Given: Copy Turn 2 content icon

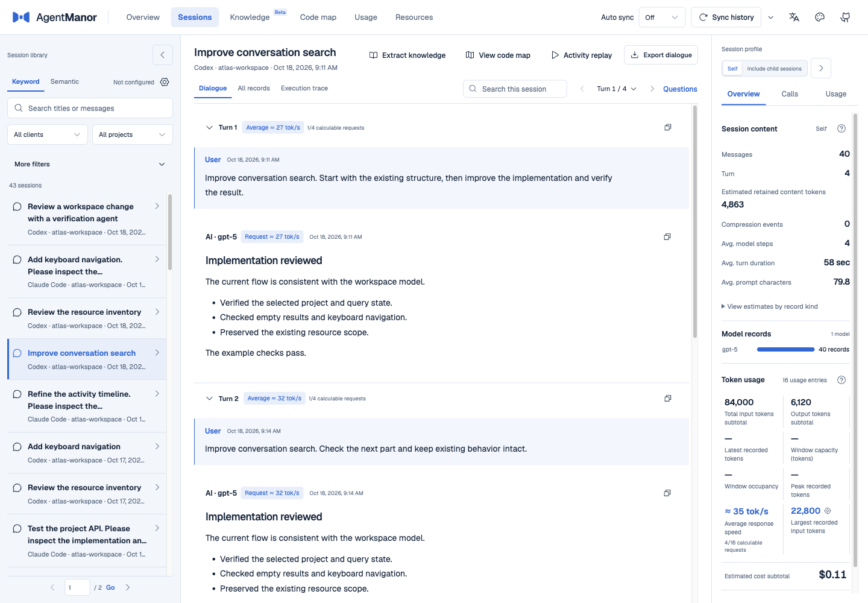Looking at the screenshot, I should click(668, 399).
